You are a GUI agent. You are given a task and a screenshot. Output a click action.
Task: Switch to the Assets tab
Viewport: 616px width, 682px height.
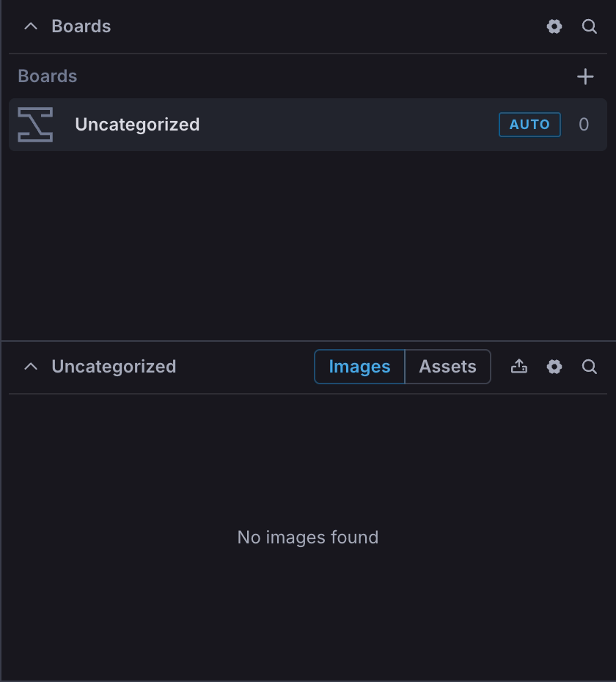pyautogui.click(x=447, y=367)
